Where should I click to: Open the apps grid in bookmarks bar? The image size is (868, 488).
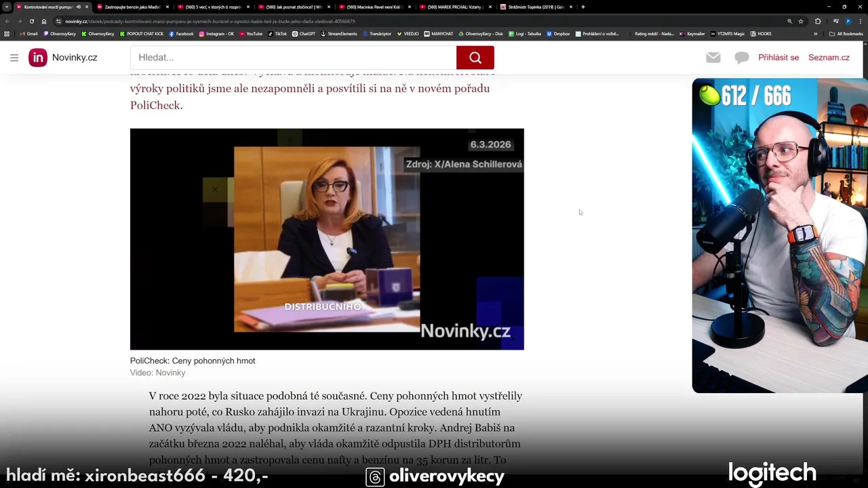(x=7, y=34)
